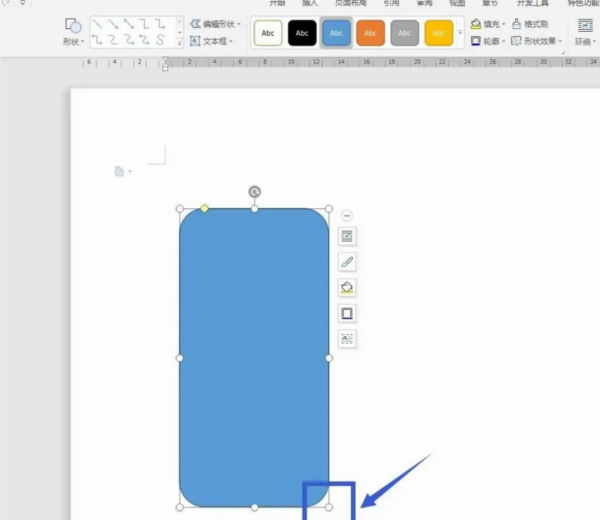Collapse the floating shape toolbar with minus
The width and height of the screenshot is (600, 520).
[x=347, y=216]
